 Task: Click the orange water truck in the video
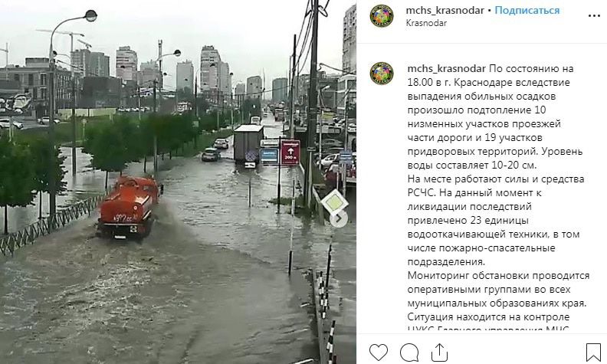coord(129,207)
